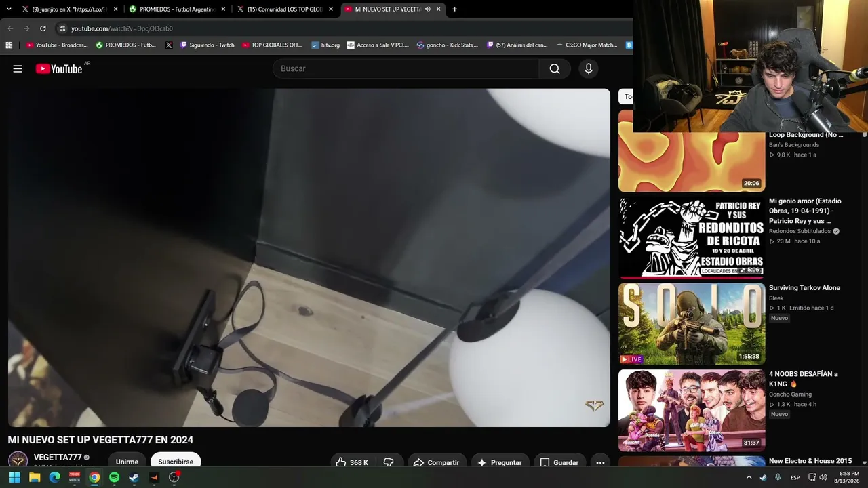868x488 pixels.
Task: Open the Análisis del can... bookmark
Action: pos(517,45)
